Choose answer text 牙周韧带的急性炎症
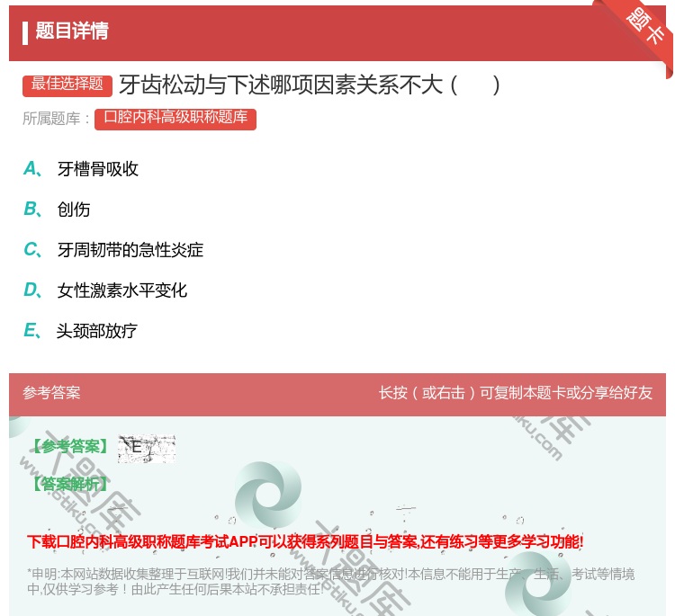 point(130,250)
